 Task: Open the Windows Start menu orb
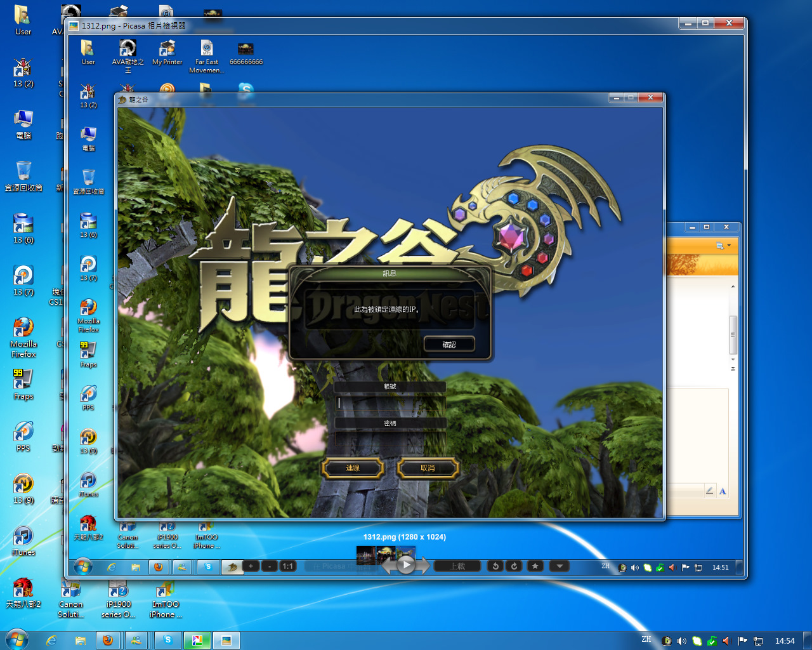point(17,640)
